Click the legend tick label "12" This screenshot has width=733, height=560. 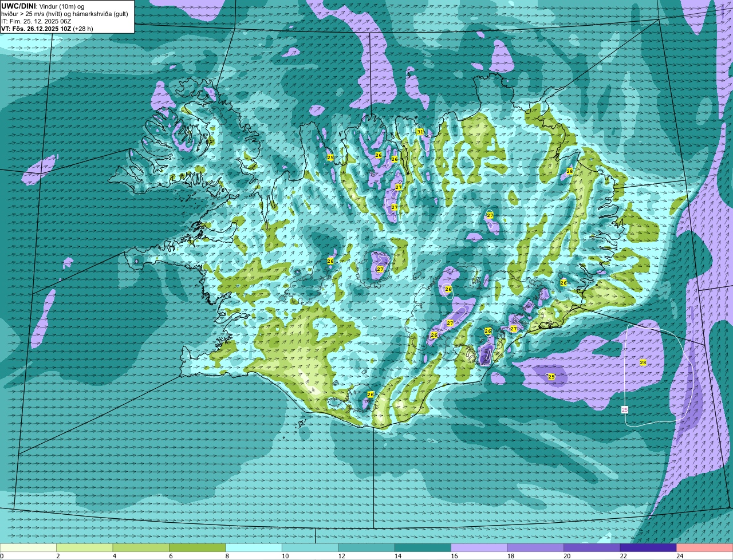342,556
